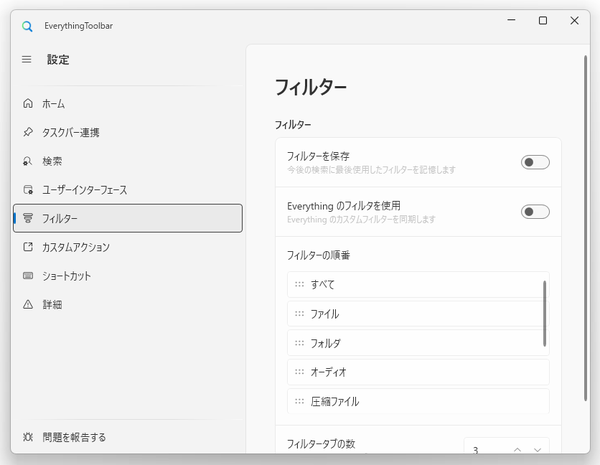
Task: Grab the drag handle for すべて
Action: pyautogui.click(x=299, y=284)
